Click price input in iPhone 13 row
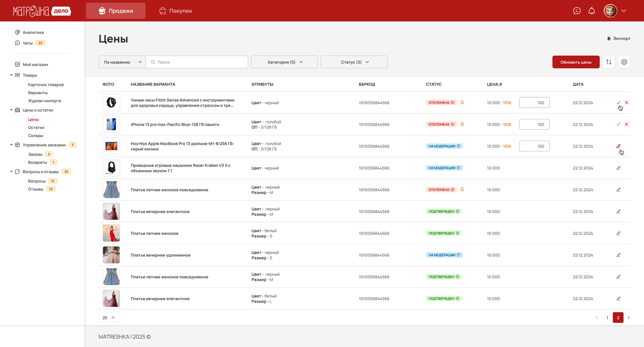The image size is (644, 347). coord(534,124)
